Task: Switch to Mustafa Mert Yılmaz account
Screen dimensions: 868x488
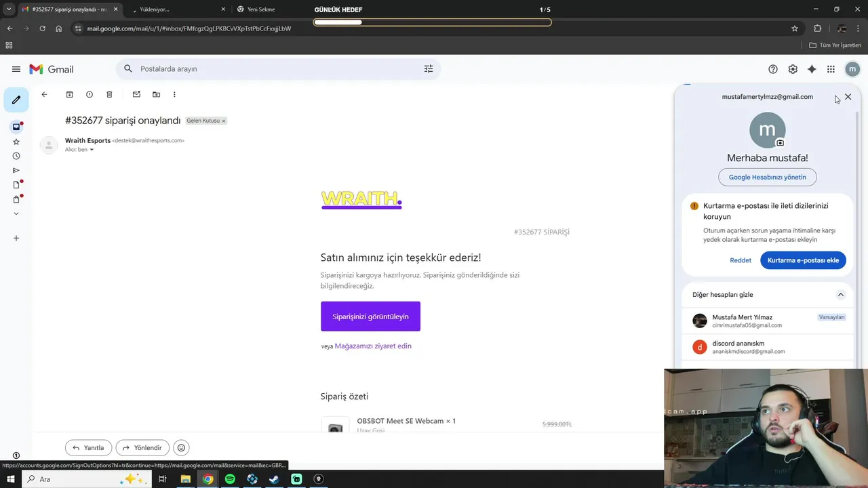Action: (768, 321)
